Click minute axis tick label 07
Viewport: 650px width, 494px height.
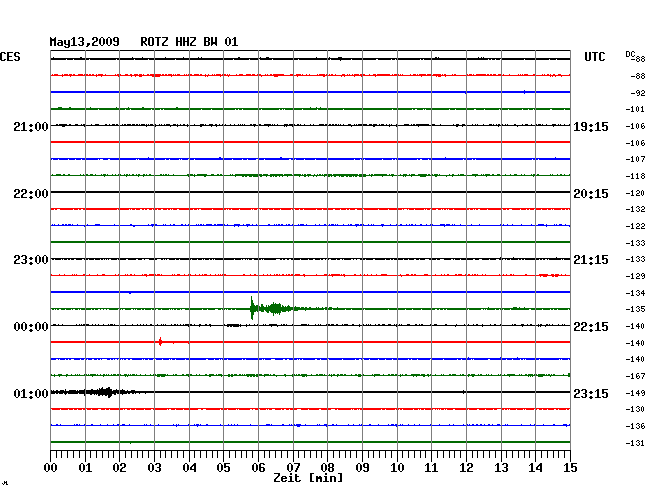tap(293, 468)
